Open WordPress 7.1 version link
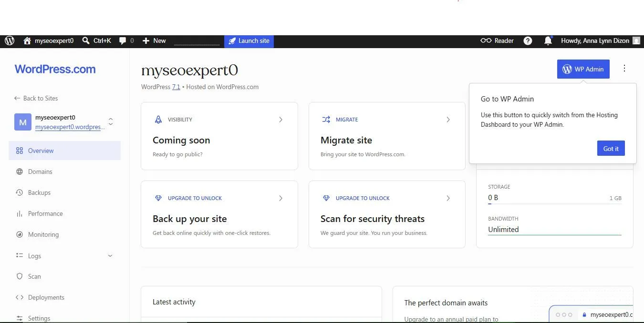The height and width of the screenshot is (323, 644). [176, 87]
